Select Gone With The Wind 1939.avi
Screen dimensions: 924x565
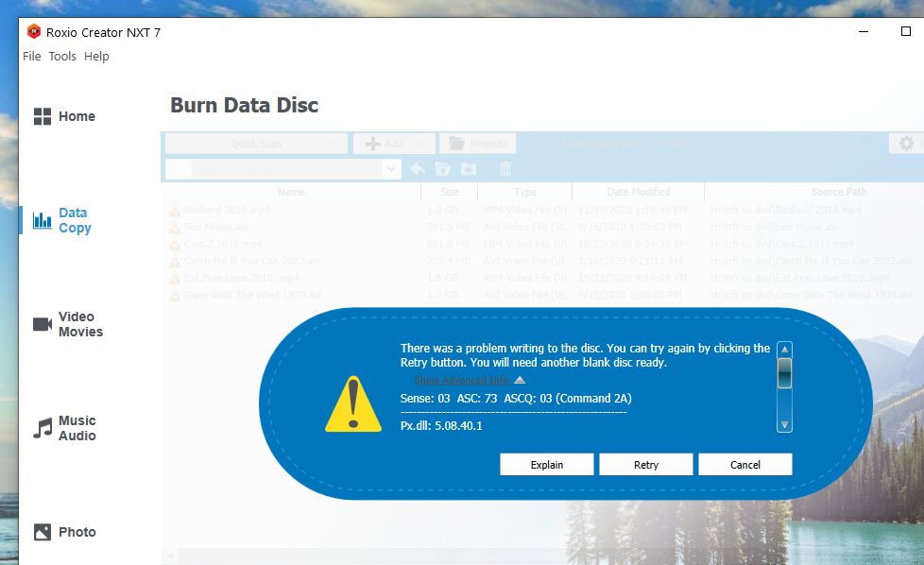253,295
